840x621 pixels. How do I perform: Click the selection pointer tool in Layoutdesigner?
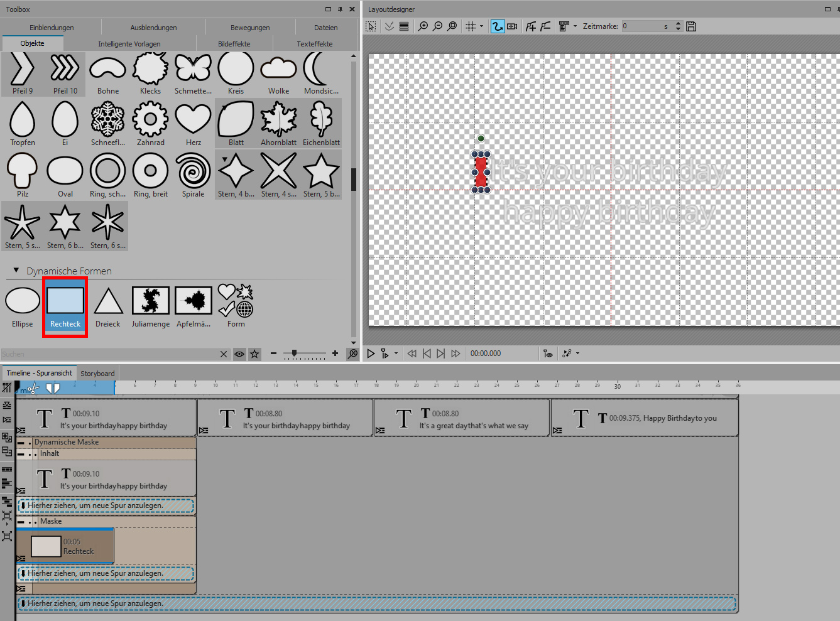[x=371, y=26]
